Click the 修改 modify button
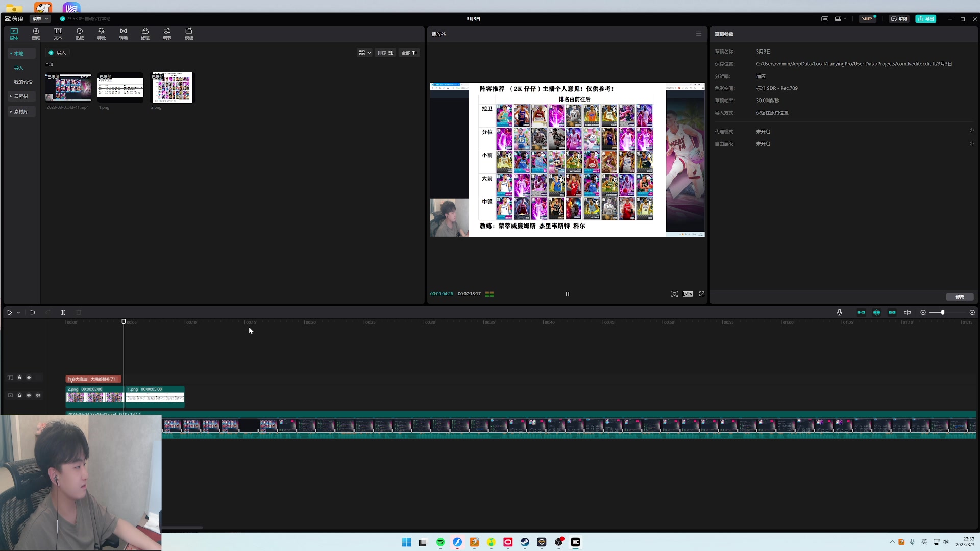Viewport: 980px width, 551px height. pos(960,297)
